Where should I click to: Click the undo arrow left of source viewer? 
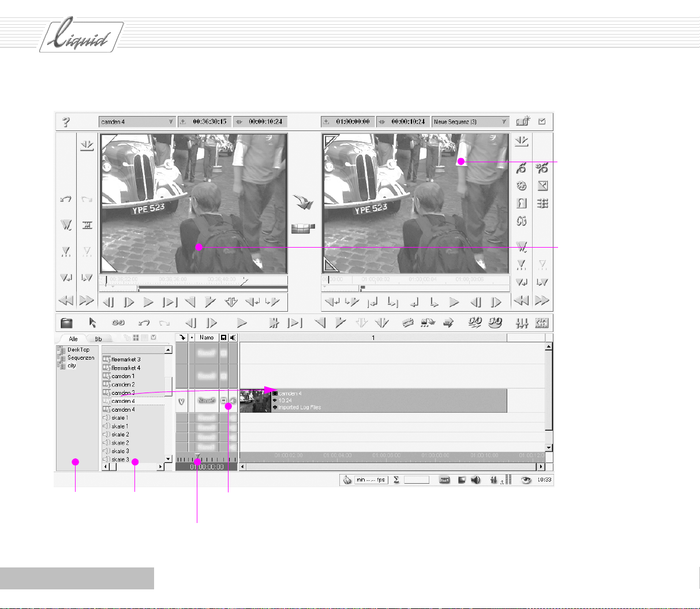click(66, 199)
